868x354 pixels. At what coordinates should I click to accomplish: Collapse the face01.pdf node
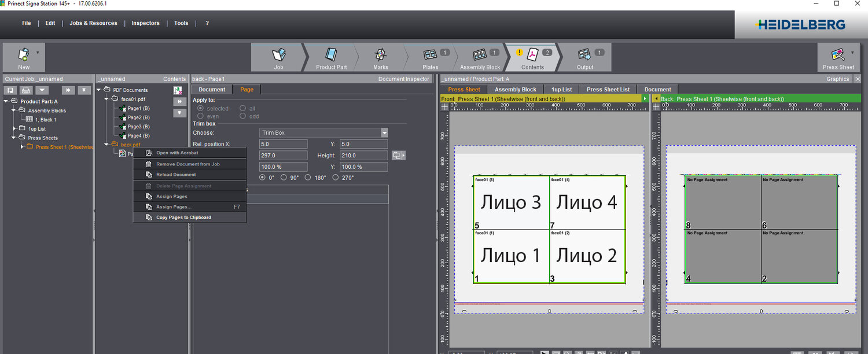[107, 99]
